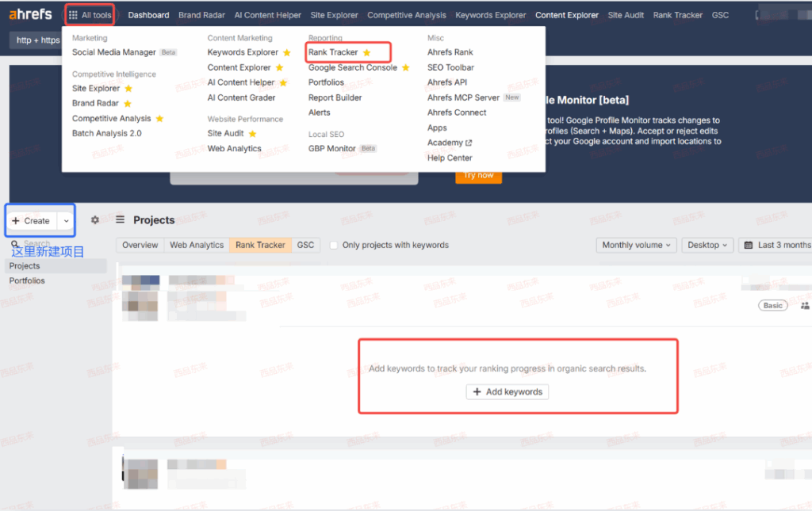Image resolution: width=812 pixels, height=511 pixels.
Task: Select Portfolios in the left sidebar
Action: pyautogui.click(x=27, y=280)
